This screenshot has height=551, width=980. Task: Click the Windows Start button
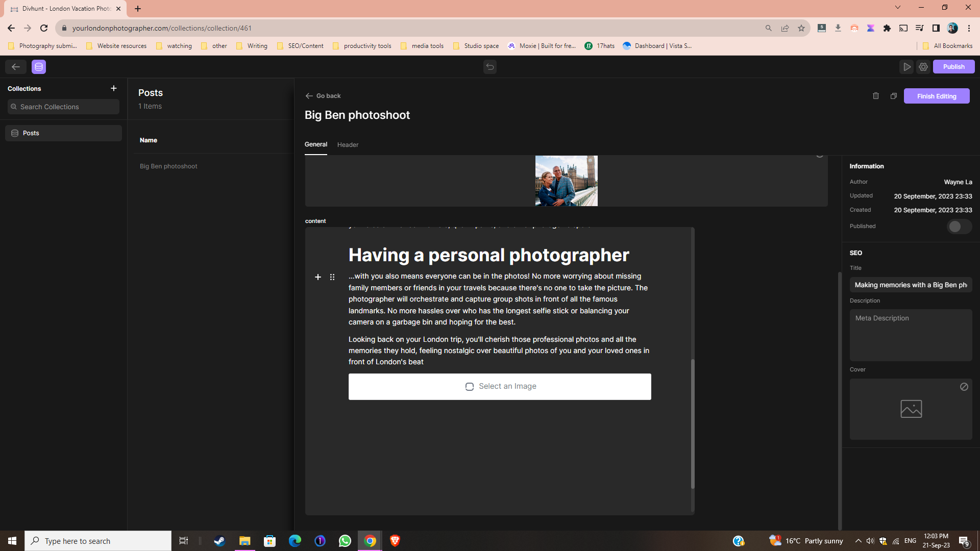(12, 541)
